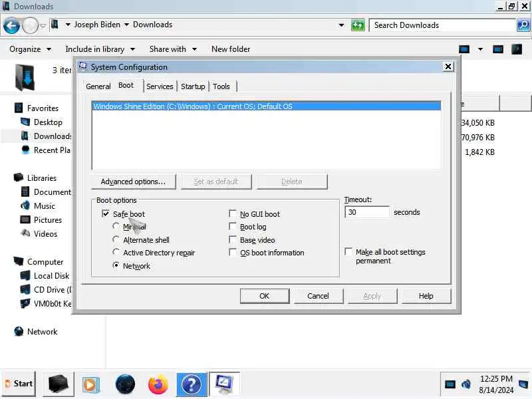This screenshot has height=399, width=532.
Task: Switch to the Tools tab
Action: [221, 86]
